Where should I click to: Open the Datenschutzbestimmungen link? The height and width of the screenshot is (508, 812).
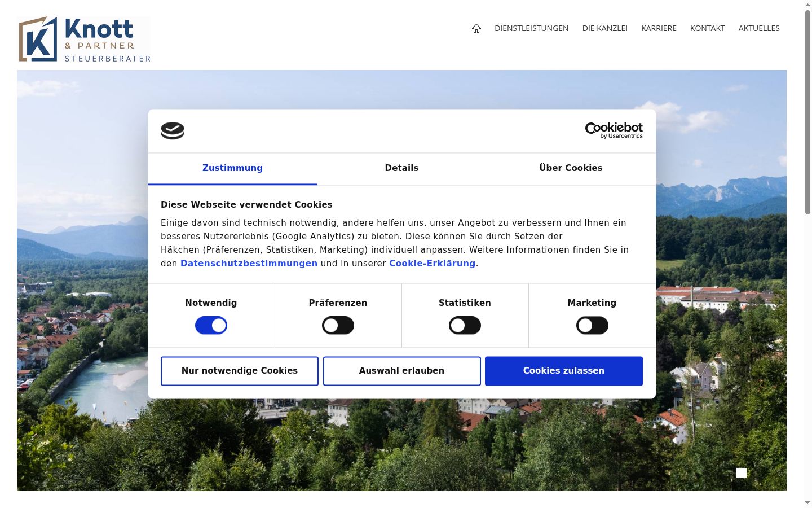[249, 264]
